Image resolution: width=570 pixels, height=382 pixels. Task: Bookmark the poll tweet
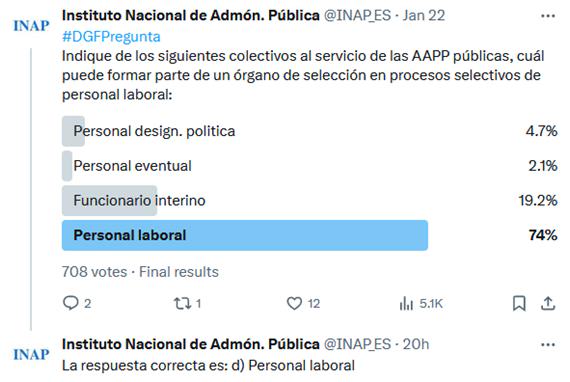(519, 303)
